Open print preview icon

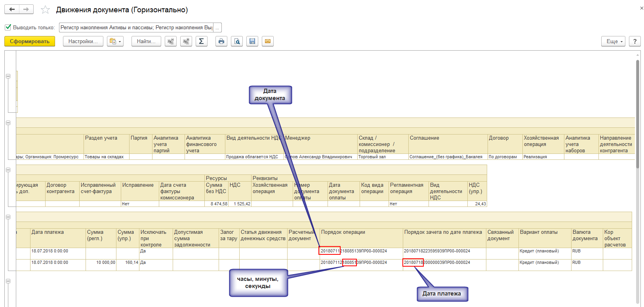pos(237,41)
